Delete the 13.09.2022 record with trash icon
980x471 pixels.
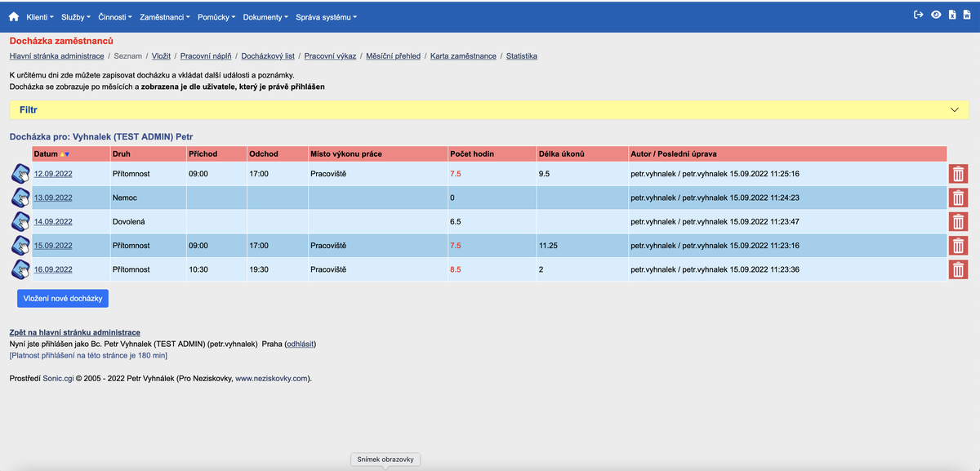(957, 197)
